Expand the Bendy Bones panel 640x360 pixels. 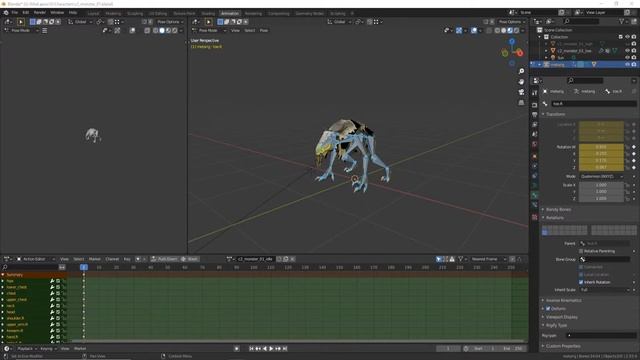tap(558, 209)
